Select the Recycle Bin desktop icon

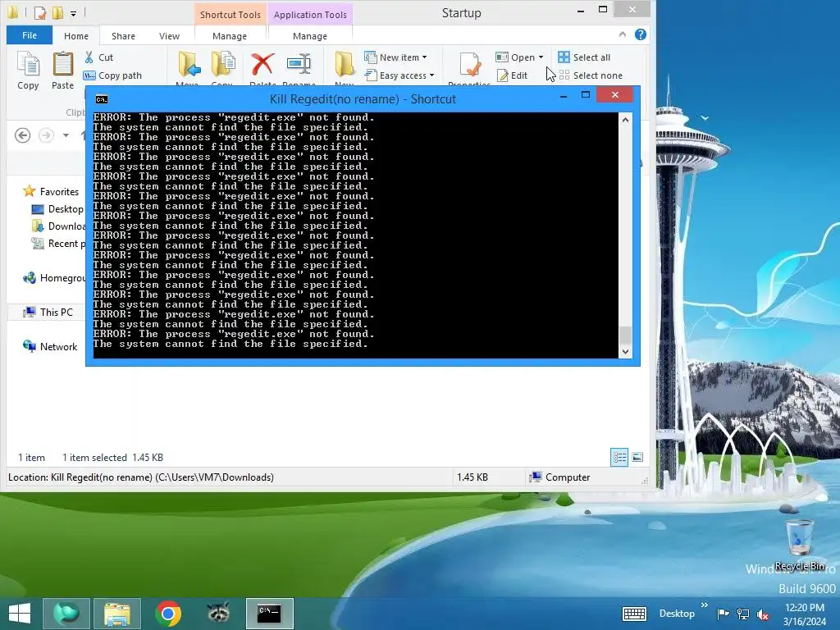(x=800, y=545)
